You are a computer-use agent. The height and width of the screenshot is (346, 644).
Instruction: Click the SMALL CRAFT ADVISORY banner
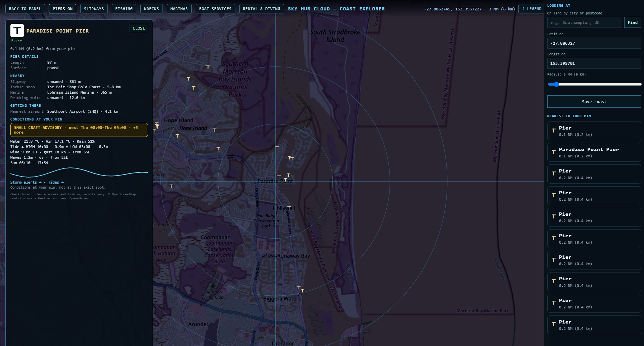pos(79,130)
